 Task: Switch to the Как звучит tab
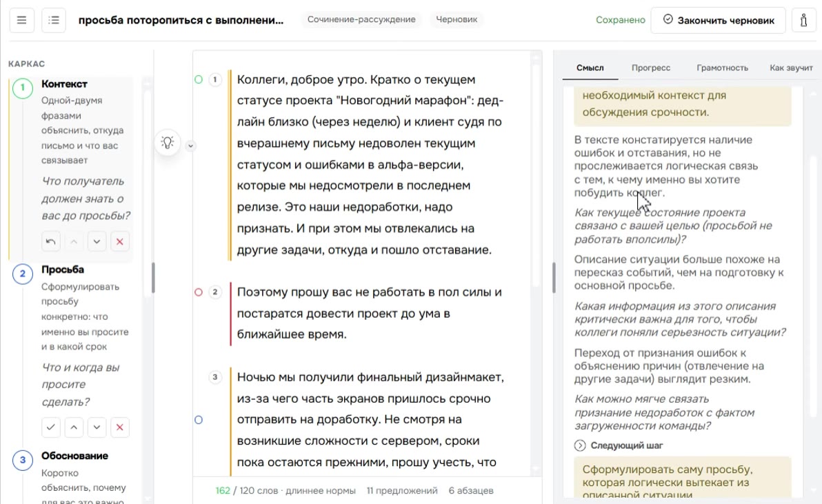[791, 68]
